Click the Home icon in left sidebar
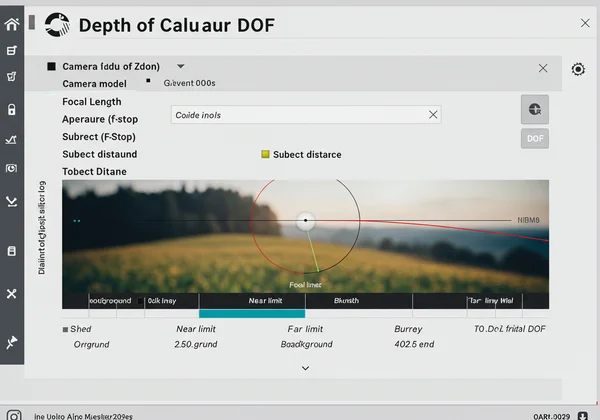This screenshot has height=420, width=600. (12, 24)
